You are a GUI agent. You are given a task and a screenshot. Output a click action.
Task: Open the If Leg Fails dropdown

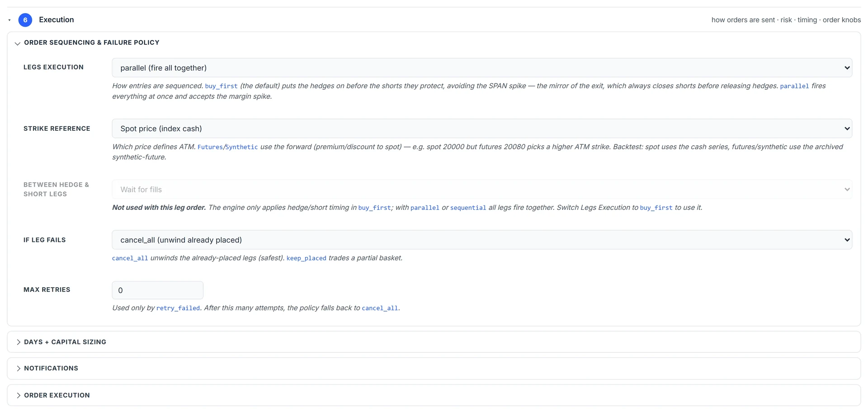coord(482,240)
